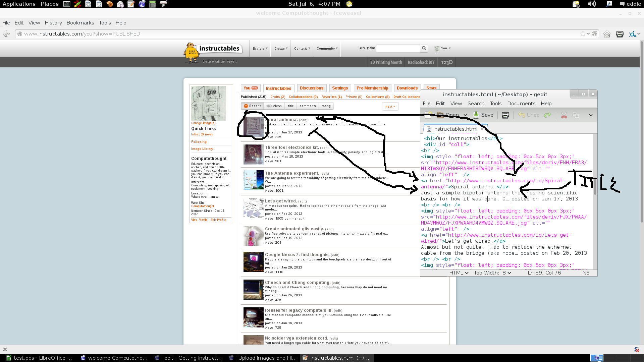The image size is (644, 362).
Task: Print the document from gedit toolbar
Action: tap(505, 115)
